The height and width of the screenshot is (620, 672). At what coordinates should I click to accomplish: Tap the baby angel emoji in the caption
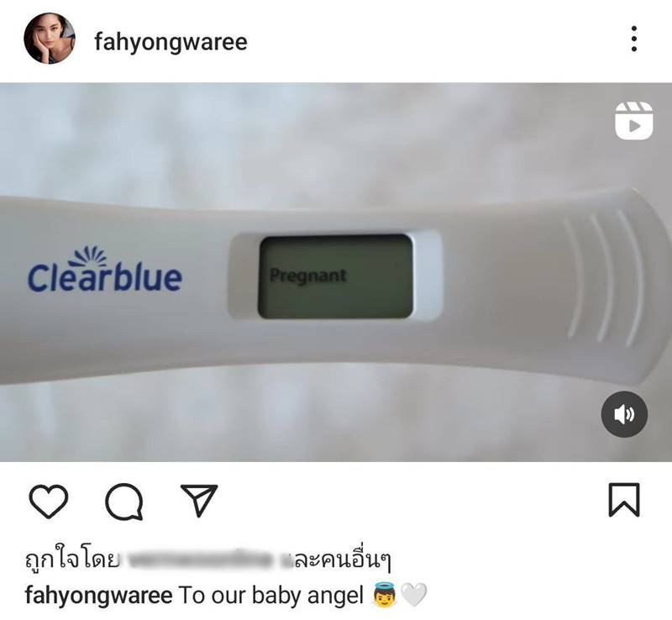384,595
